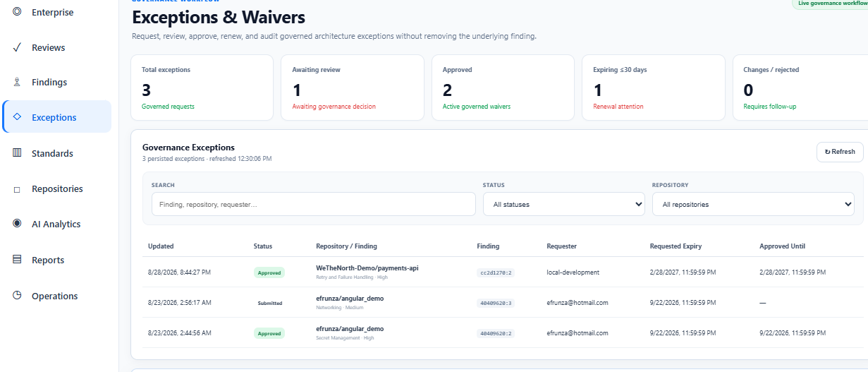
Task: Focus the exceptions search field
Action: [313, 204]
